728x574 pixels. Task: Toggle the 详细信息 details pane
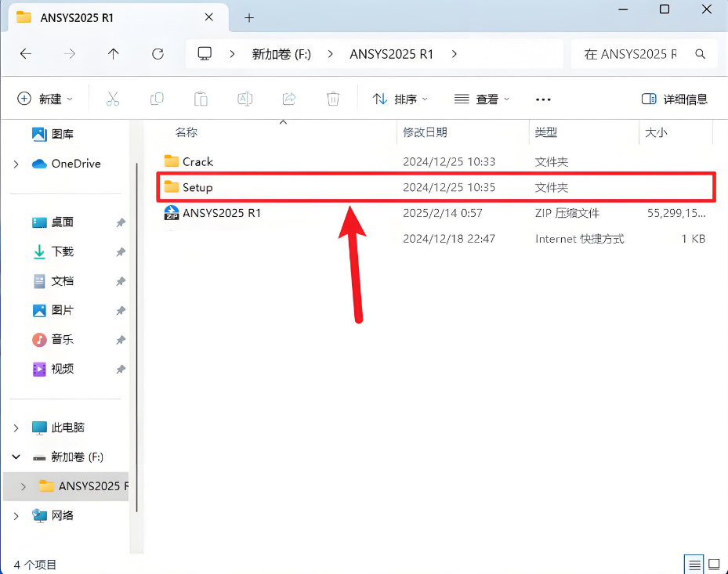pos(674,99)
